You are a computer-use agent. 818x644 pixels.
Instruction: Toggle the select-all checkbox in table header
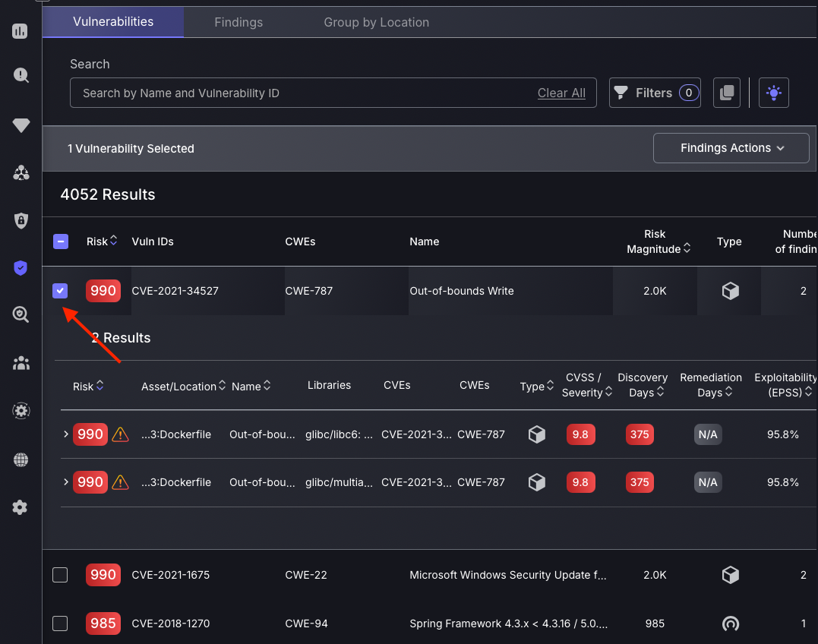tap(61, 241)
